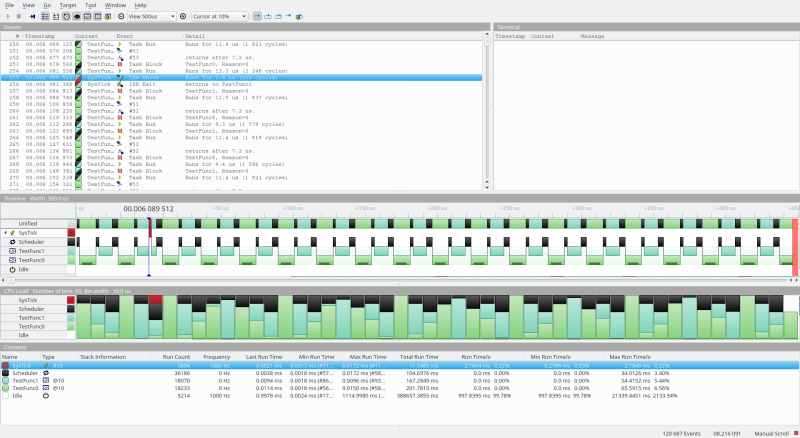Click the Idle power icon in timeline
Viewport: 800px width, 438px height.
12,270
